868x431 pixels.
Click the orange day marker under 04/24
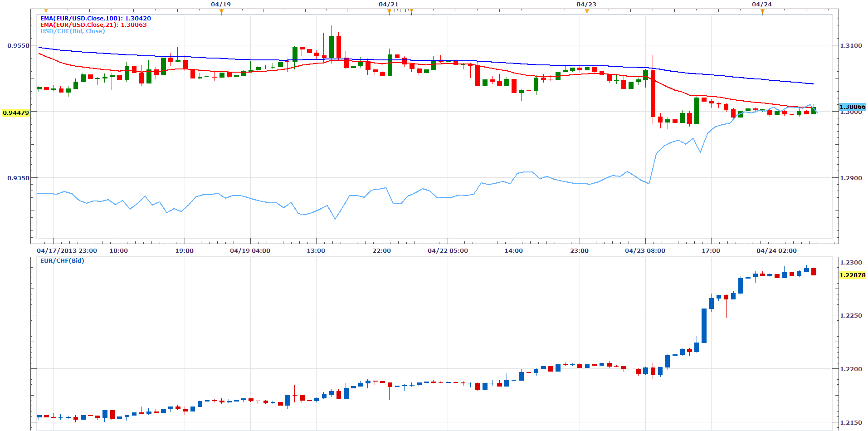[x=762, y=12]
